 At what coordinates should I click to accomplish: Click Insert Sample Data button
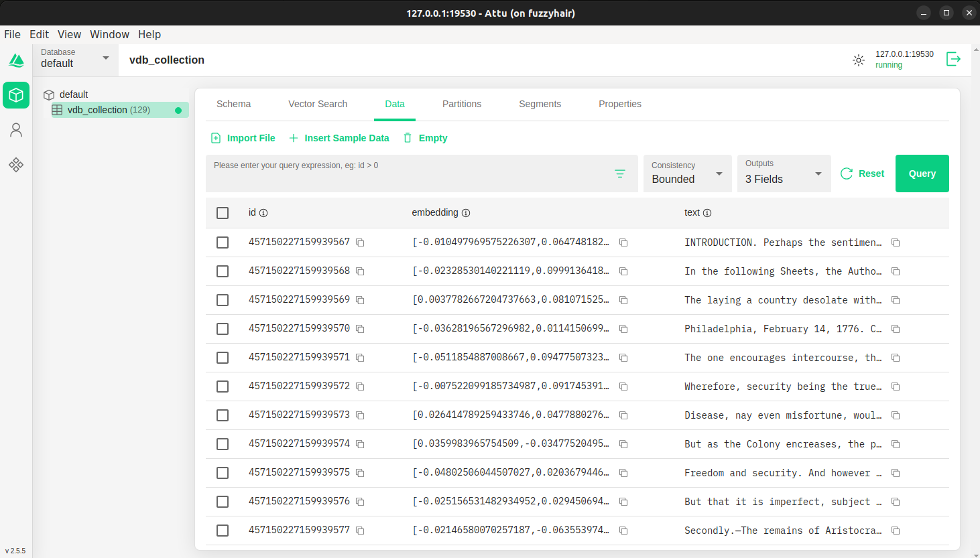pos(339,138)
